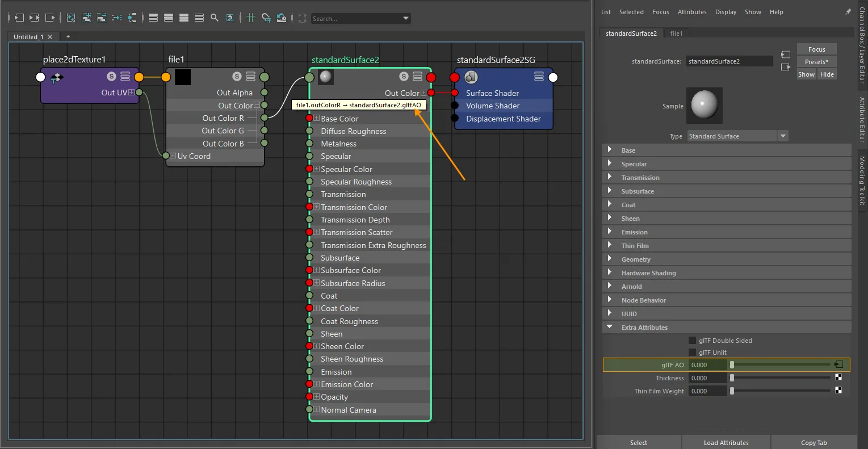Open the Type dropdown for Standard Surface
The height and width of the screenshot is (449, 868).
(738, 136)
